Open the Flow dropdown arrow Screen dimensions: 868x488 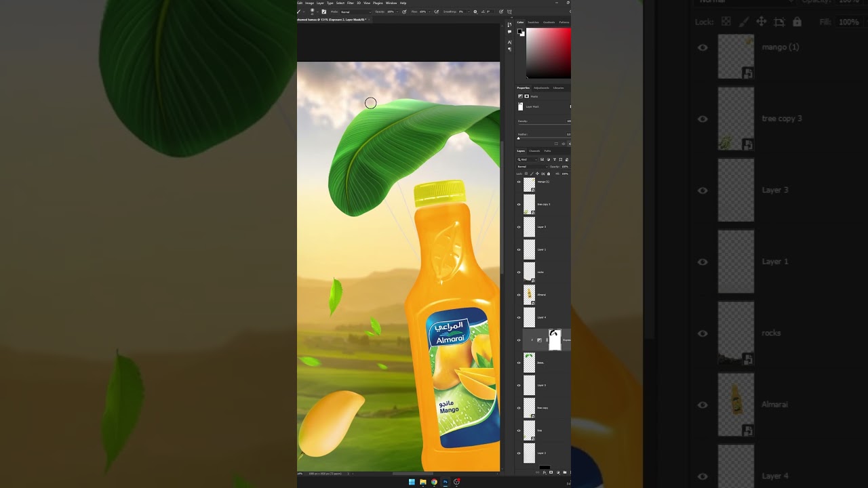[x=429, y=12]
